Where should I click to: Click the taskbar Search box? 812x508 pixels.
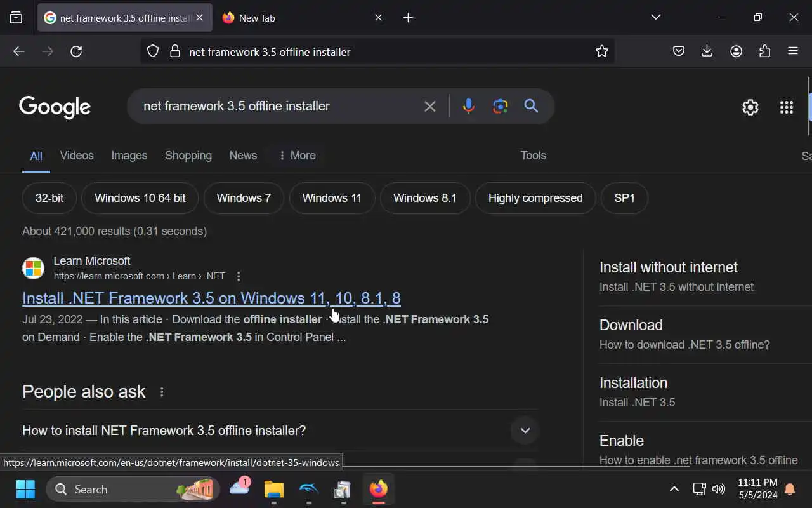pyautogui.click(x=133, y=490)
